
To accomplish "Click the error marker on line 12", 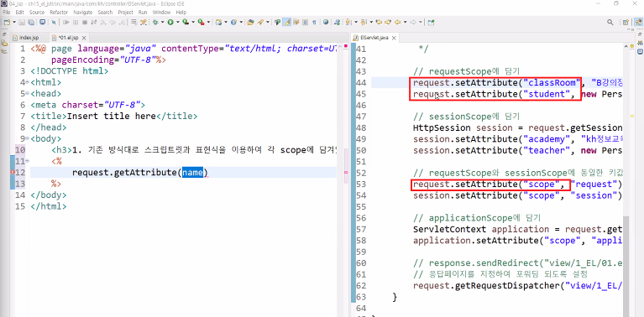I will click(13, 173).
